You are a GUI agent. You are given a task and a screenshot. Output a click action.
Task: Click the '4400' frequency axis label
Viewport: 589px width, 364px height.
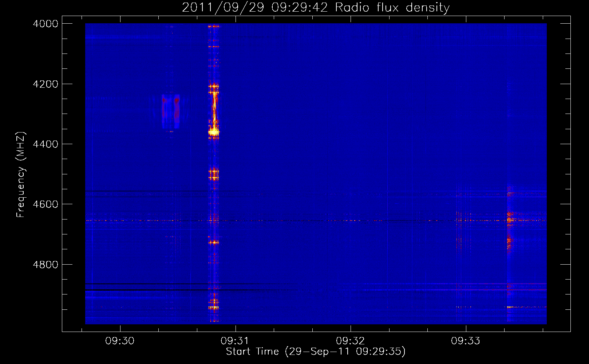[46, 144]
